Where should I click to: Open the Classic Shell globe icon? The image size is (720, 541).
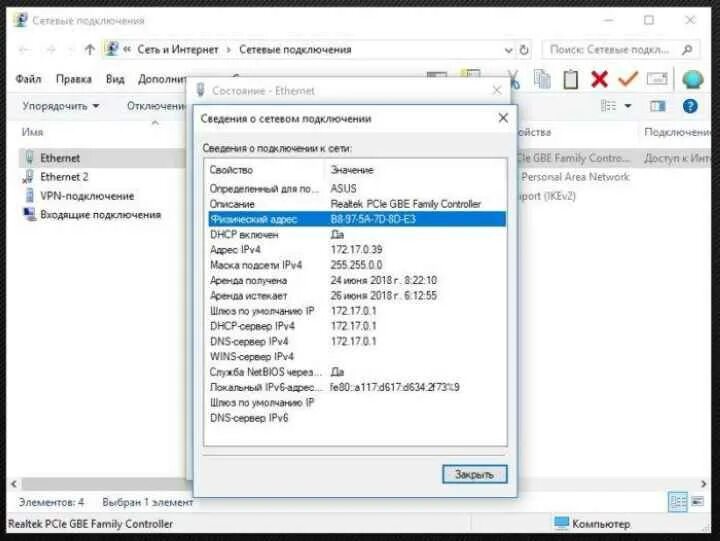692,79
